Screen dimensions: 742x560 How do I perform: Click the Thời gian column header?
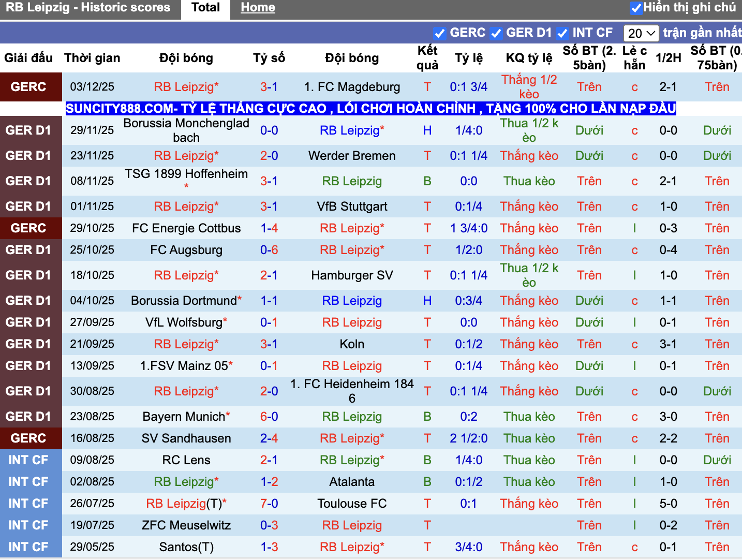pos(92,58)
